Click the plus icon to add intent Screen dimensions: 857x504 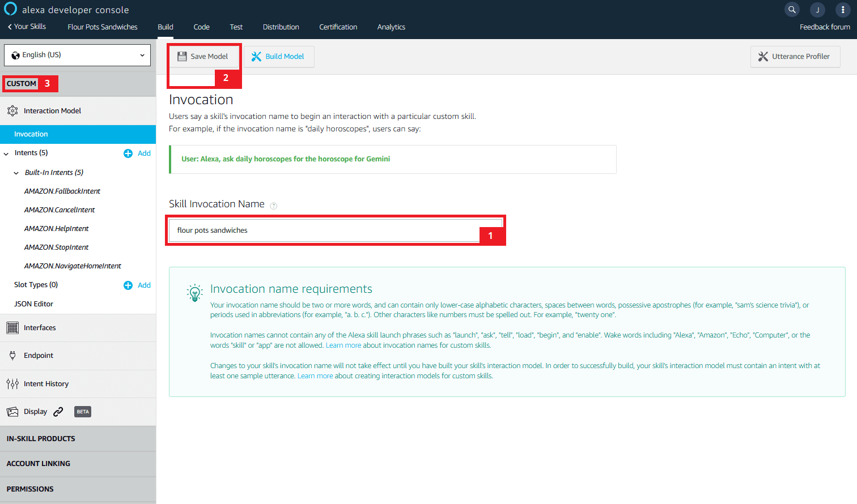click(128, 153)
